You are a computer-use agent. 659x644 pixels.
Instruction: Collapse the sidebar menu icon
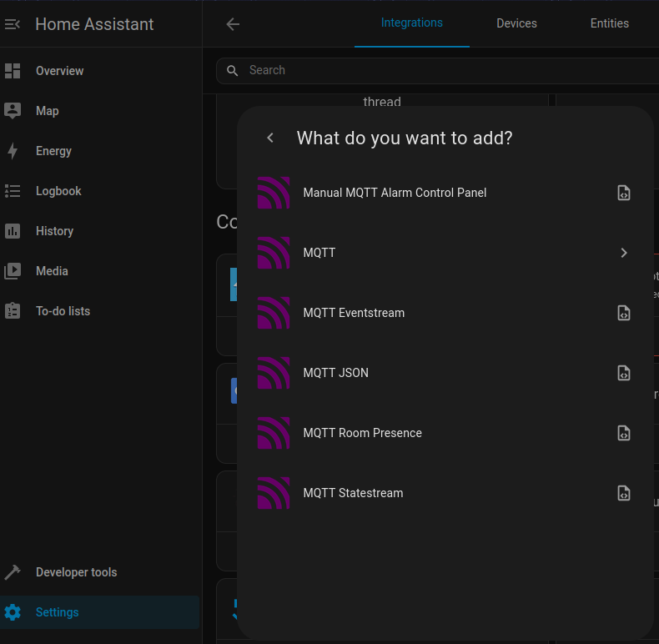(x=13, y=24)
